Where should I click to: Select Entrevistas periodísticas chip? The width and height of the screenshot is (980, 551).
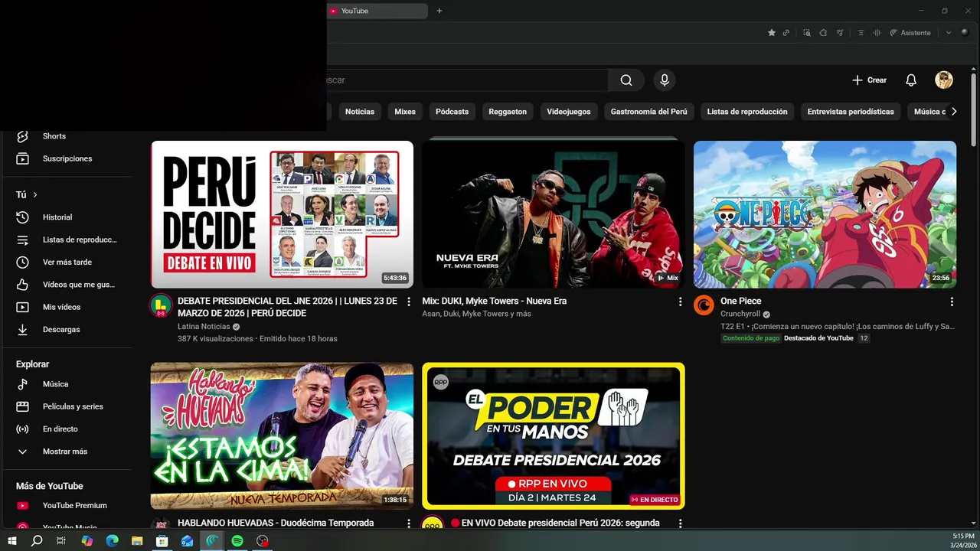click(x=851, y=112)
